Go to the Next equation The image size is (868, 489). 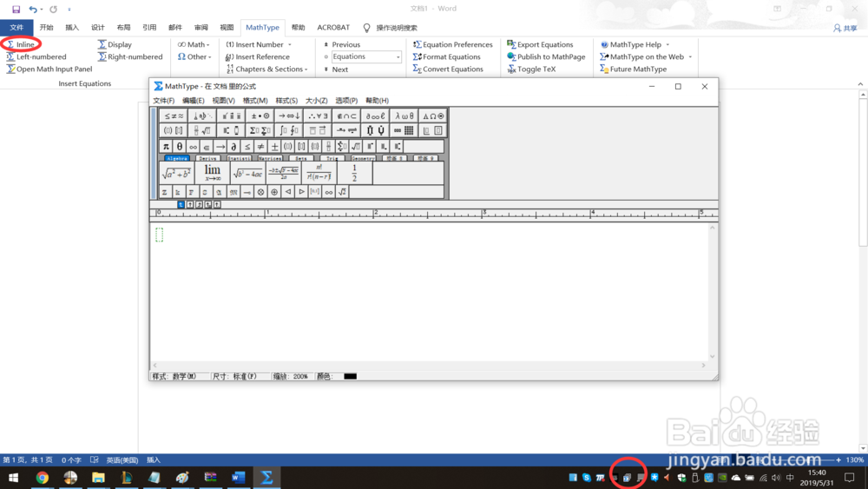coord(335,69)
